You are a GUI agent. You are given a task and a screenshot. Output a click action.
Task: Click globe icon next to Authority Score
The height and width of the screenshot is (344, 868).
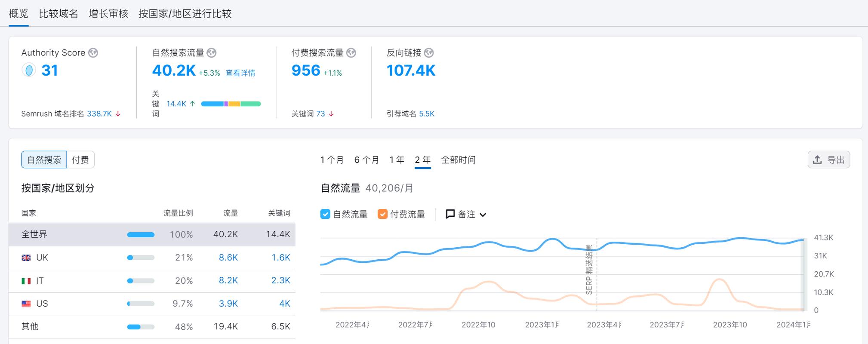point(93,53)
